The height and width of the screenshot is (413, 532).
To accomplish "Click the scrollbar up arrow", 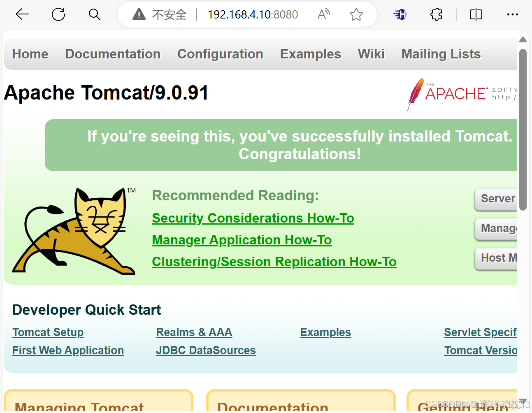I will tap(523, 39).
